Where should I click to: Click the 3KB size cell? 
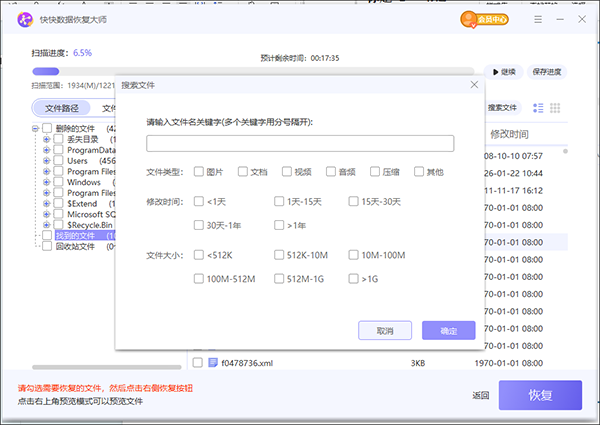coord(418,363)
